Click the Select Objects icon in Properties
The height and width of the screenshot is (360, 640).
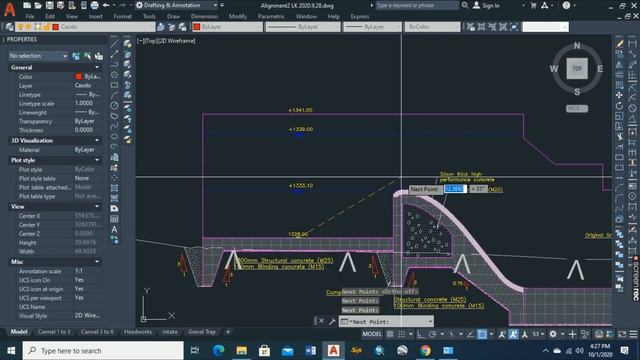87,56
